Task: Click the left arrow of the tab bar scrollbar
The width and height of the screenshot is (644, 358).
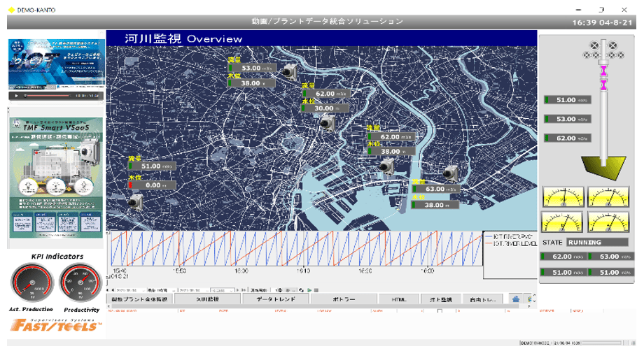Action: click(x=108, y=306)
